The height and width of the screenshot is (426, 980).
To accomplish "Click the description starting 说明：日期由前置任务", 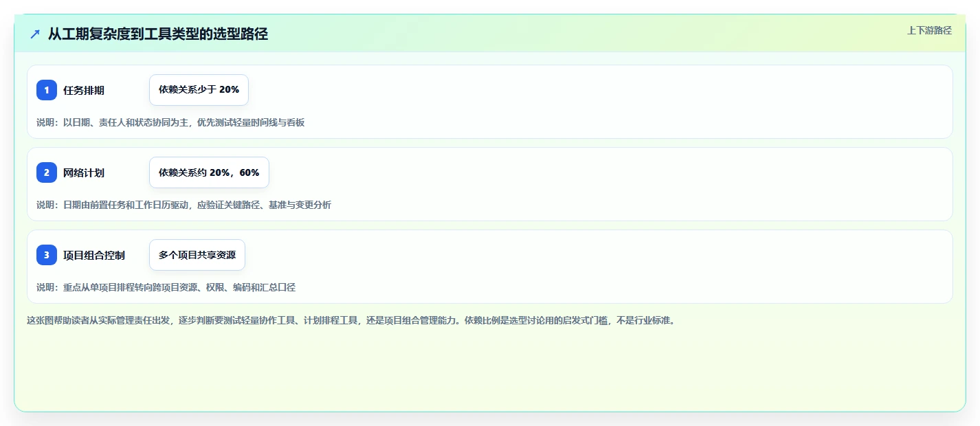I will (x=183, y=205).
